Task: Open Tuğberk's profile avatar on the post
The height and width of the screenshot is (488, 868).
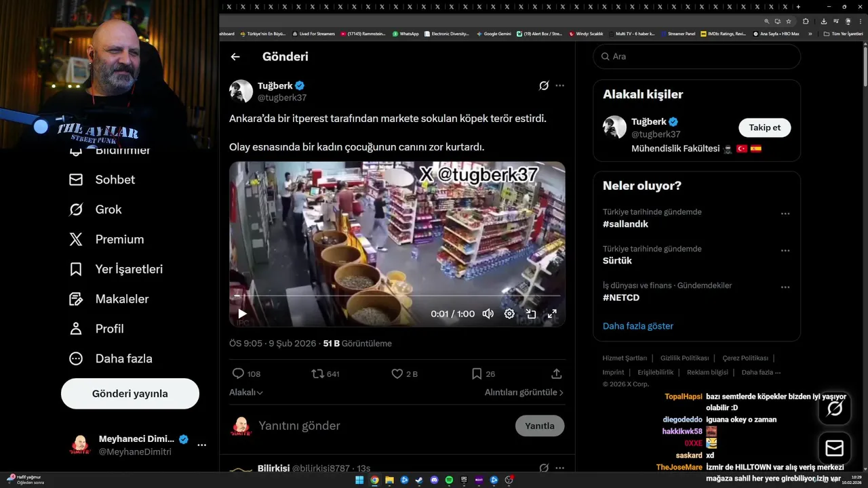Action: coord(241,91)
